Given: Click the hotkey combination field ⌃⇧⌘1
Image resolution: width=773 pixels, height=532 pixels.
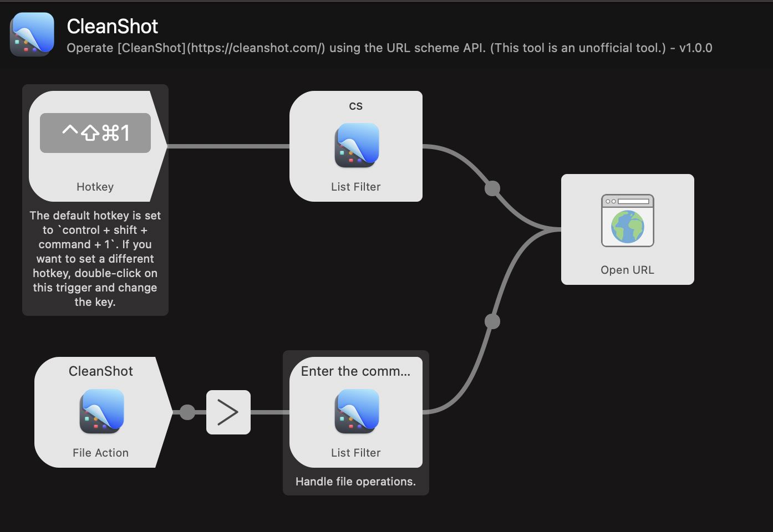Looking at the screenshot, I should (x=95, y=133).
